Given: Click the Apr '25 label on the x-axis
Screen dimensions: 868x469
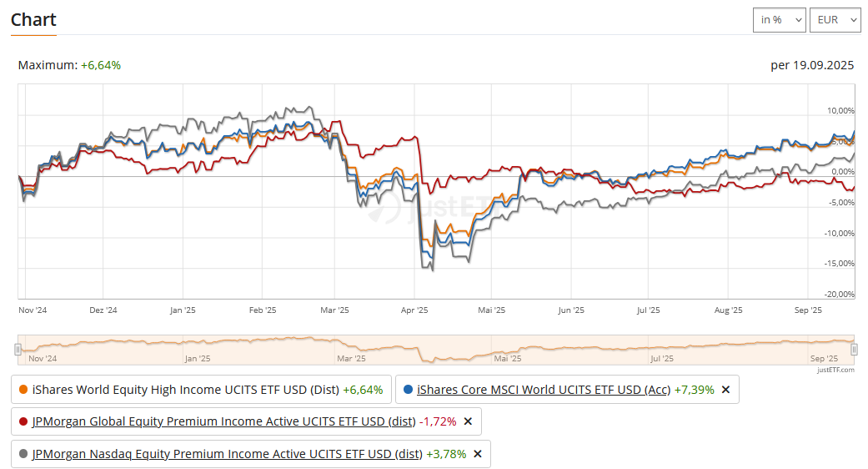Looking at the screenshot, I should tap(414, 310).
